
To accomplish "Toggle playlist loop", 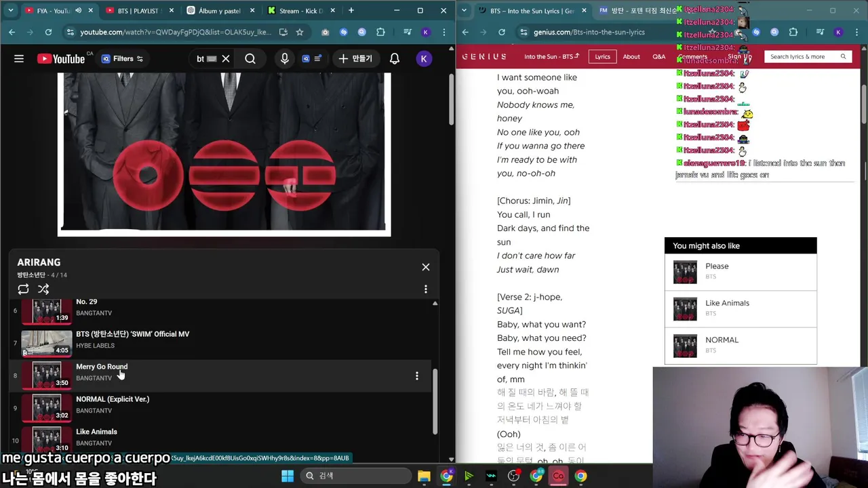I will coord(23,289).
